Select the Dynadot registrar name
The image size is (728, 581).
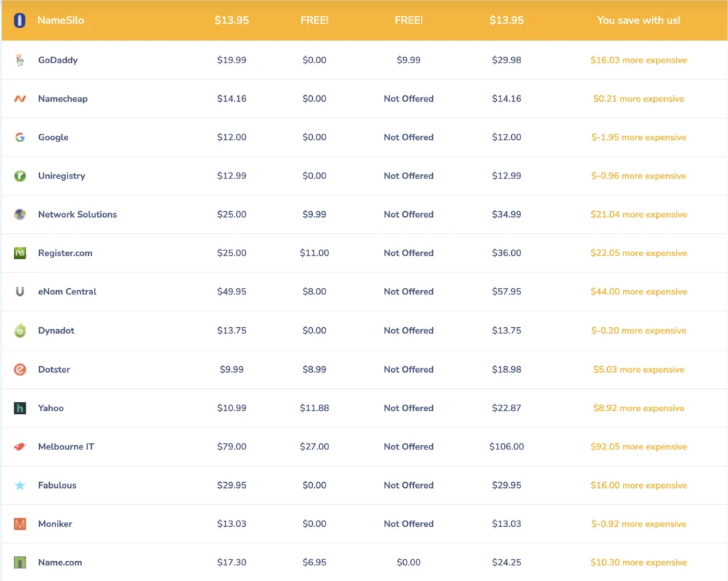point(56,331)
